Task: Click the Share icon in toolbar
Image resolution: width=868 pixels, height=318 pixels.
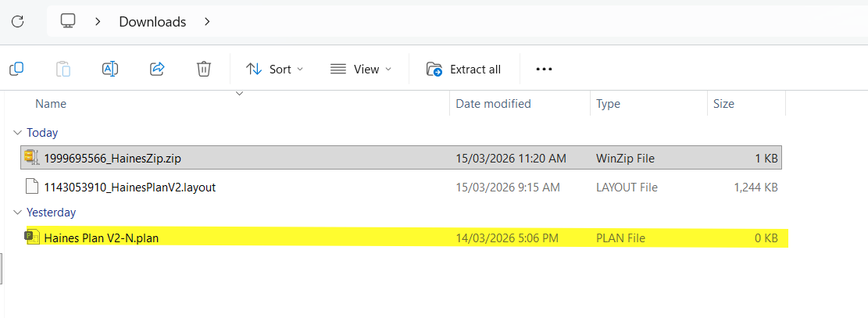Action: coord(157,69)
